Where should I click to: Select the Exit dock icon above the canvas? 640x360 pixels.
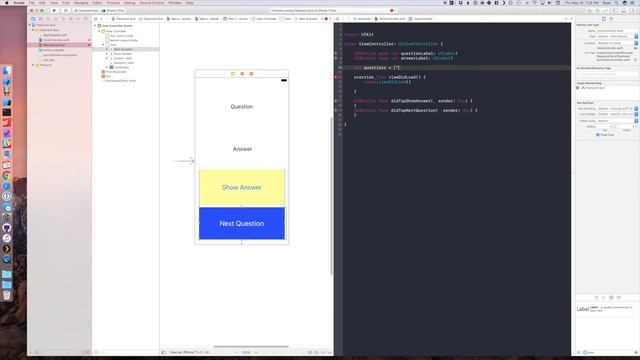(x=251, y=74)
